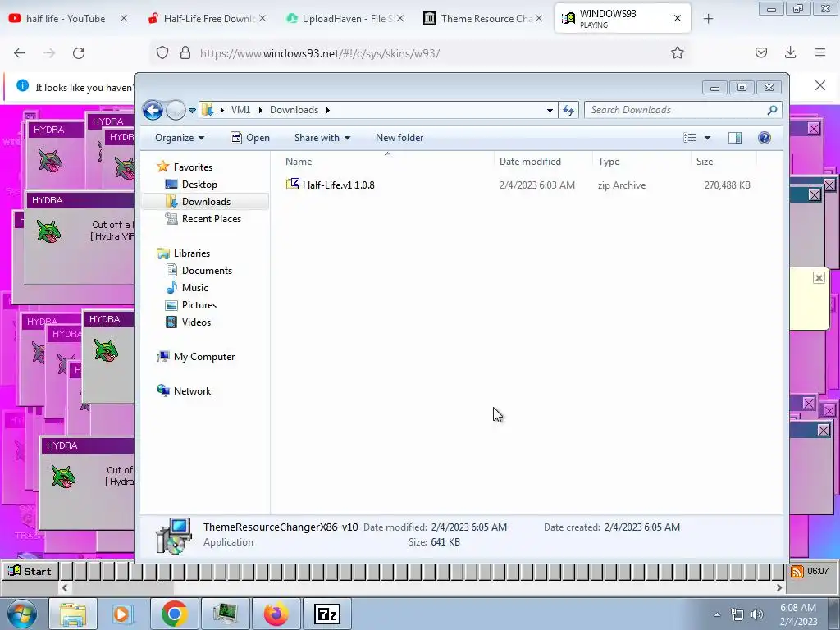This screenshot has height=630, width=840.
Task: Refresh the Downloads folder view
Action: point(568,111)
